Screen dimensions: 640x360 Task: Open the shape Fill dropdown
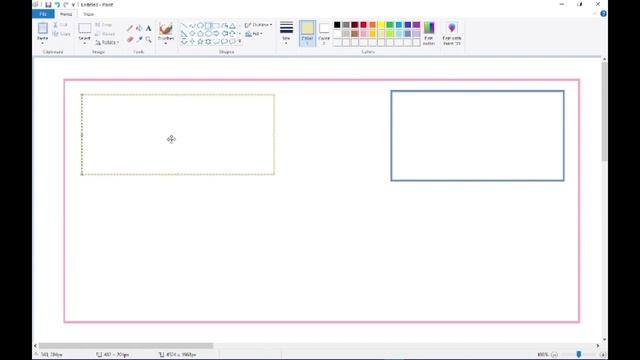coord(254,34)
